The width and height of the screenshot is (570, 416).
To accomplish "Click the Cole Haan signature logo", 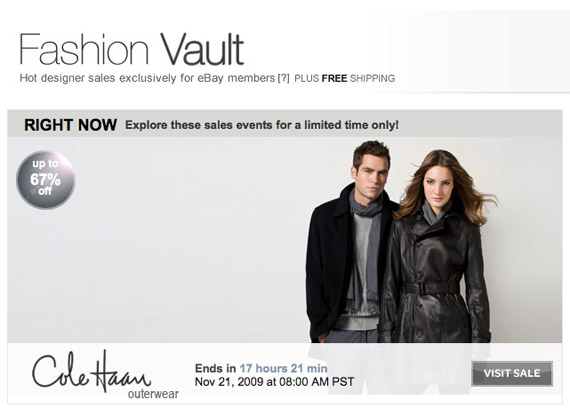I will [x=91, y=370].
